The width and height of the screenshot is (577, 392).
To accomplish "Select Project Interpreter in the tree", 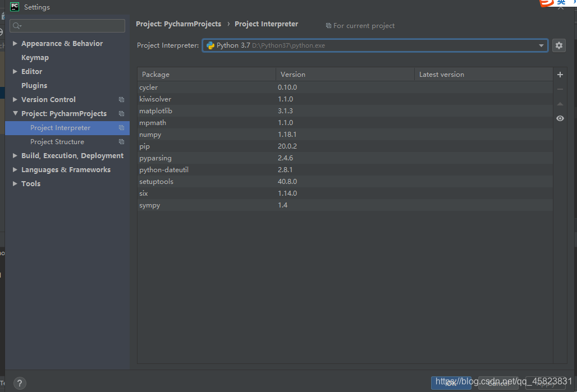I will pyautogui.click(x=67, y=128).
